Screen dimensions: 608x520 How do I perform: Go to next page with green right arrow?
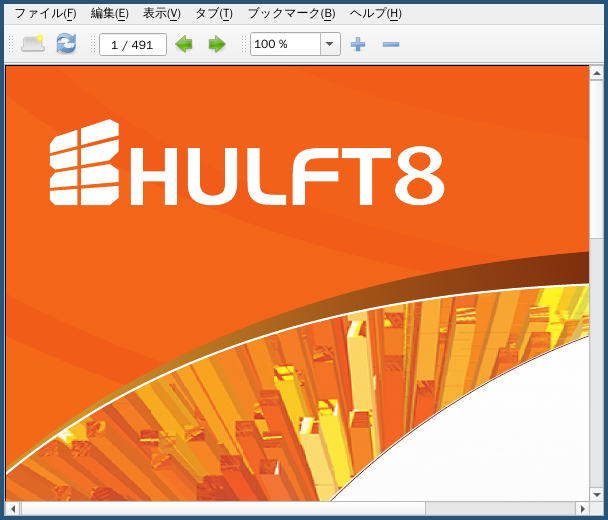pyautogui.click(x=217, y=44)
